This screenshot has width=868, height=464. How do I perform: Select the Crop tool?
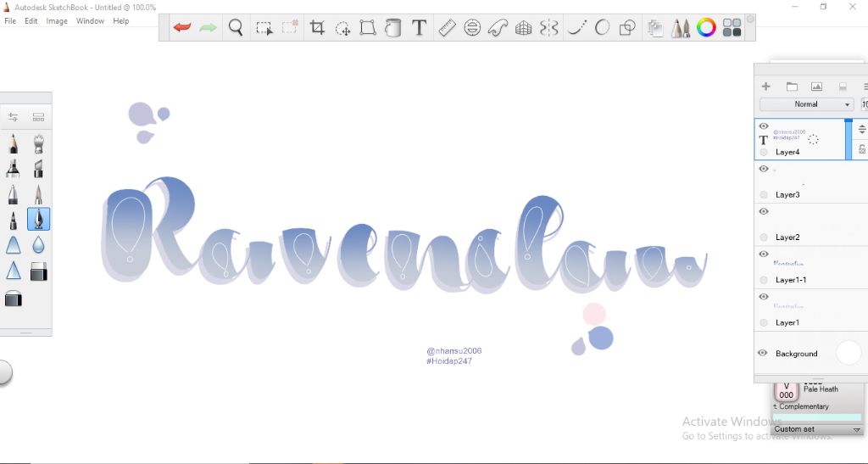tap(317, 27)
